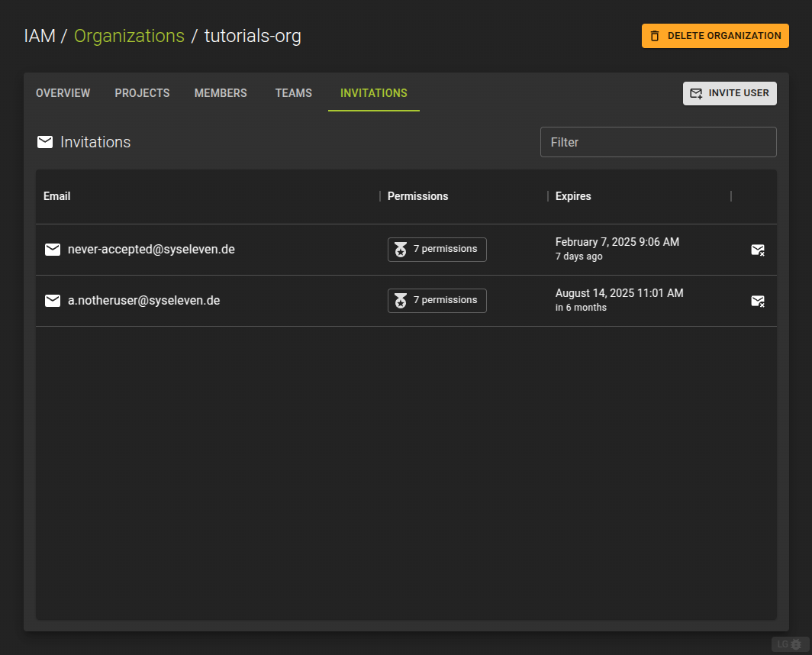This screenshot has width=812, height=655.
Task: Switch to the Projects tab
Action: pyautogui.click(x=142, y=93)
